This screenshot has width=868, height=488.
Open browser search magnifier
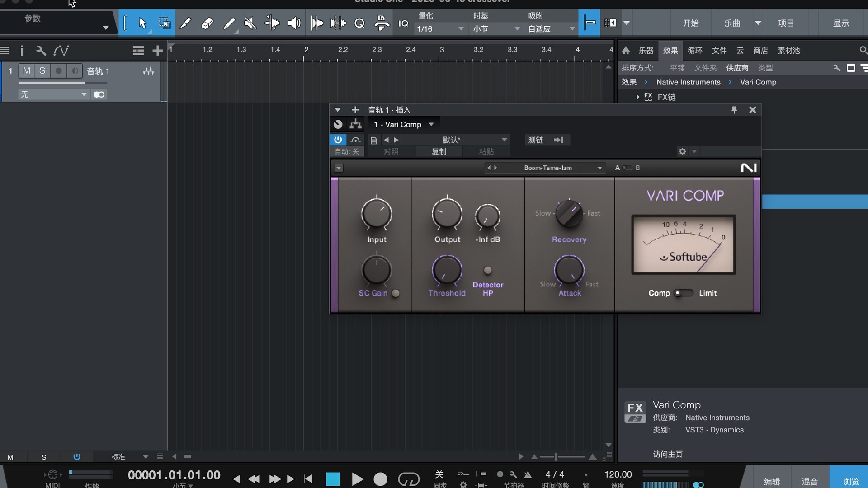point(863,51)
